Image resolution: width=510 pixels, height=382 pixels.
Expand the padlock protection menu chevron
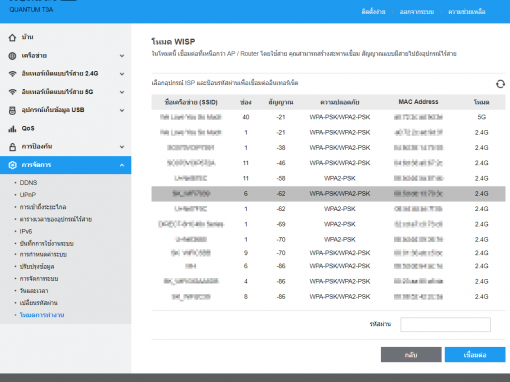coord(122,147)
